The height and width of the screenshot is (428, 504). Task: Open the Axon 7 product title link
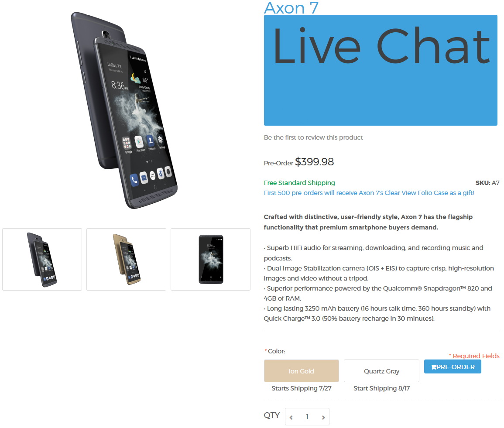[291, 8]
